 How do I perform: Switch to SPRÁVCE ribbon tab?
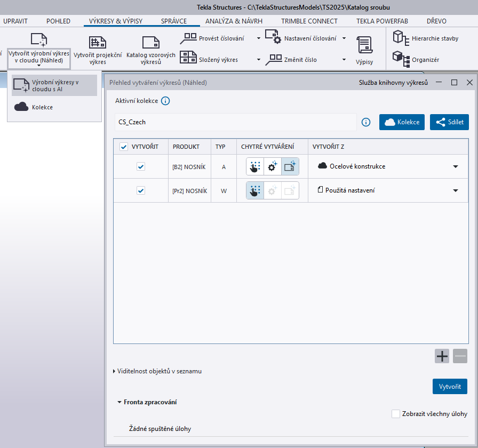click(174, 21)
